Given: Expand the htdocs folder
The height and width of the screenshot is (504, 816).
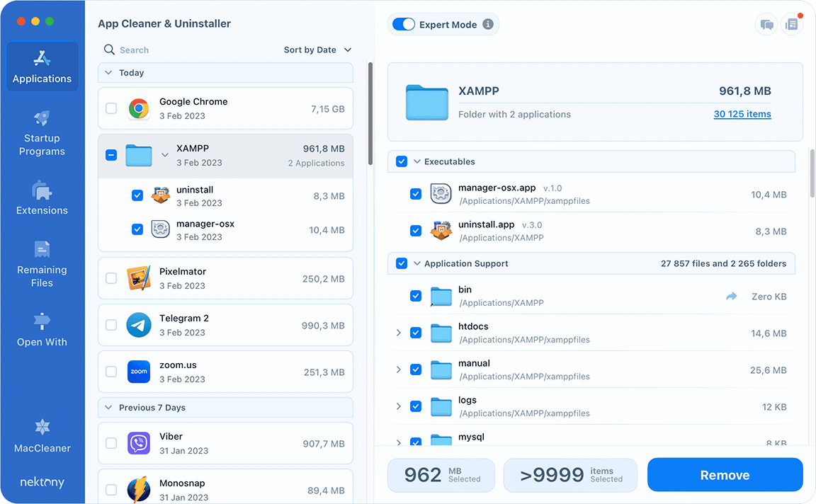Looking at the screenshot, I should [x=398, y=333].
